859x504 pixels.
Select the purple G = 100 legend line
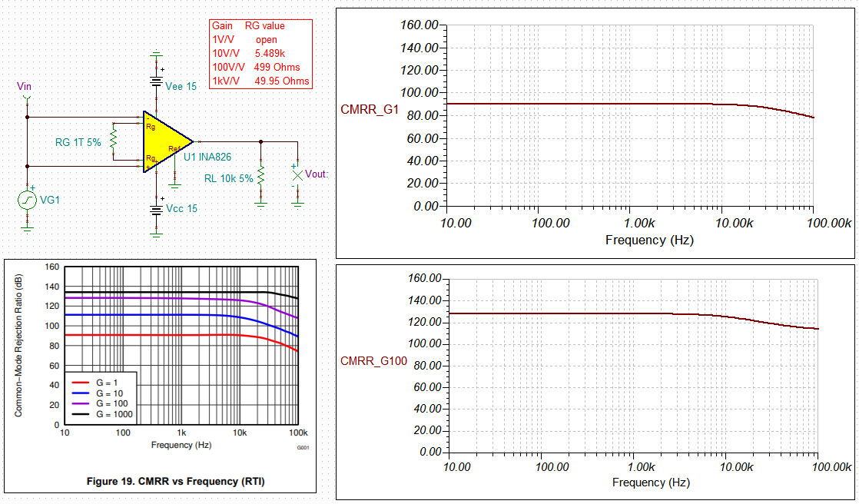click(x=79, y=404)
